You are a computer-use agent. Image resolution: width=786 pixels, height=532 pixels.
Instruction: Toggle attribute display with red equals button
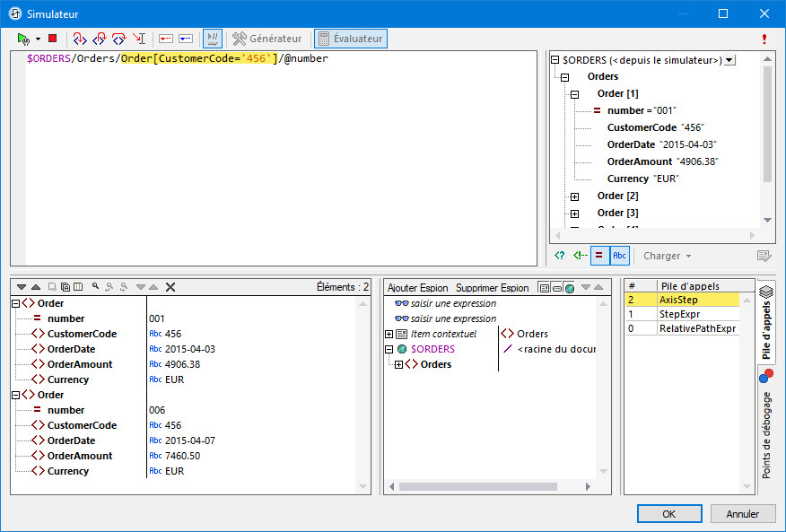point(599,256)
